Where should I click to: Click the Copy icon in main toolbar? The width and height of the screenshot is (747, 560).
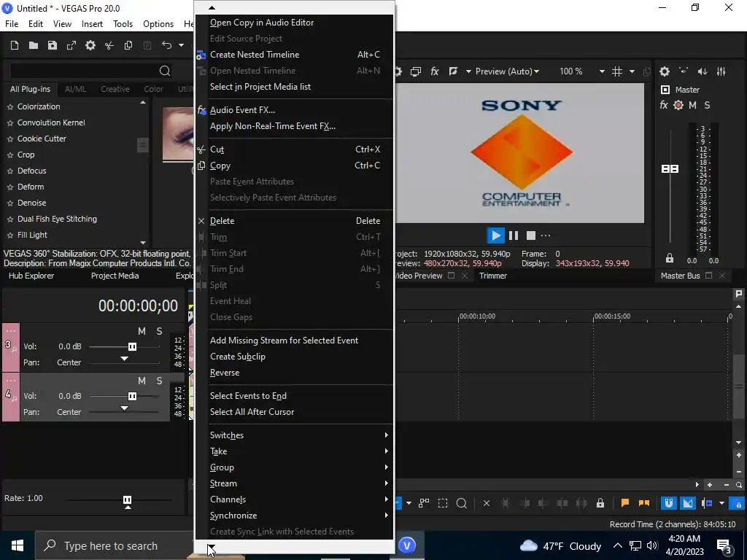[x=128, y=45]
